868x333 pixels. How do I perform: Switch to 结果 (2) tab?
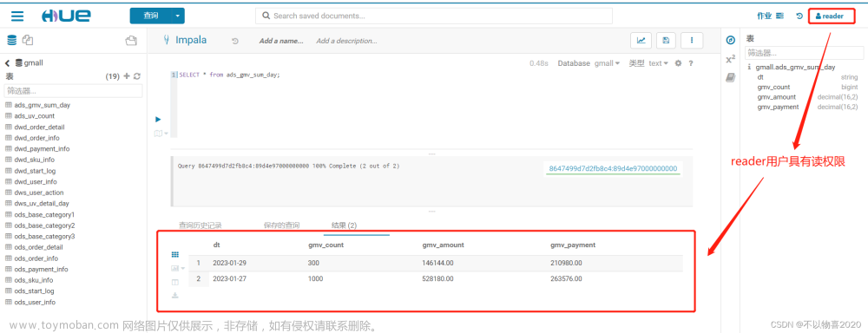click(x=344, y=225)
